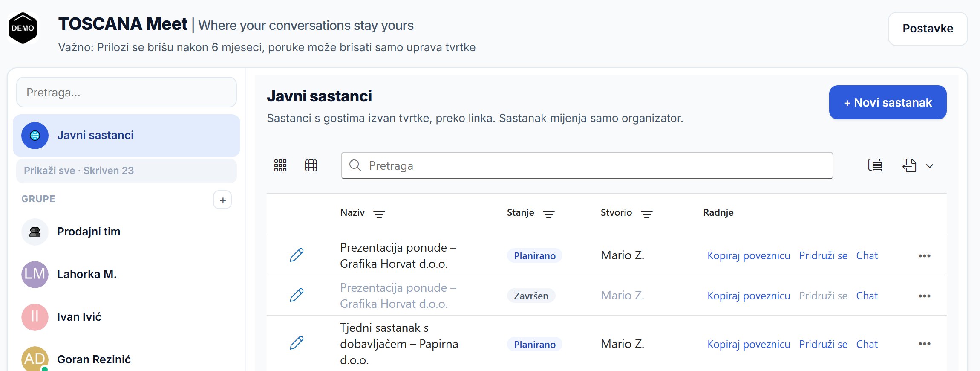Open more actions for Tjedni sastanak meeting
The width and height of the screenshot is (980, 371).
(924, 344)
